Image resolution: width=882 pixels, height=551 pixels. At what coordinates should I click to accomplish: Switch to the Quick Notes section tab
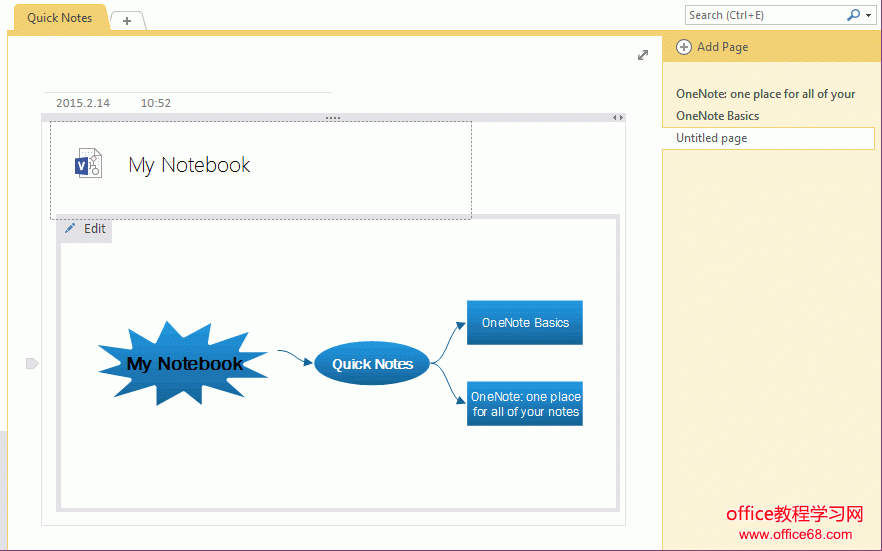59,18
